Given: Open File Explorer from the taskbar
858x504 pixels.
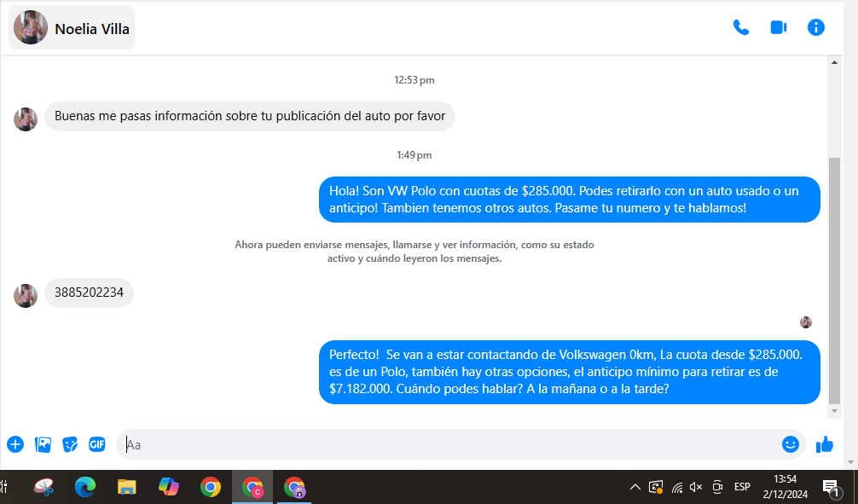Looking at the screenshot, I should pos(126,487).
